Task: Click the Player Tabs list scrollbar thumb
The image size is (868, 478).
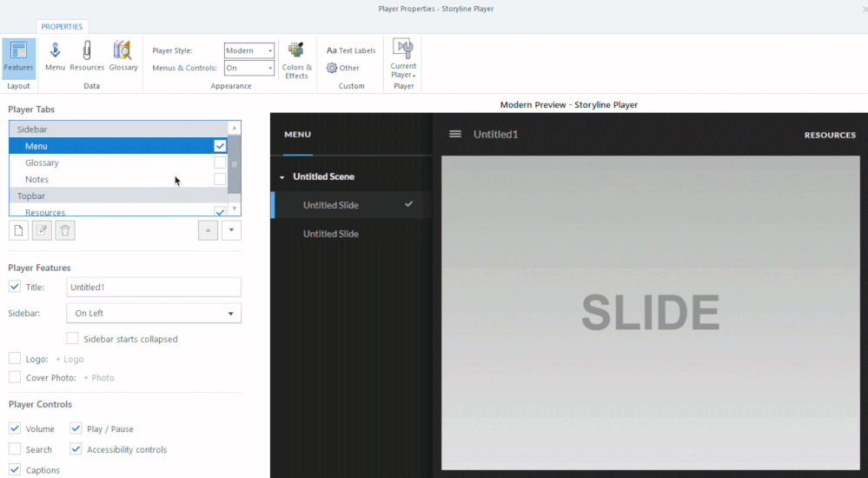Action: (235, 164)
